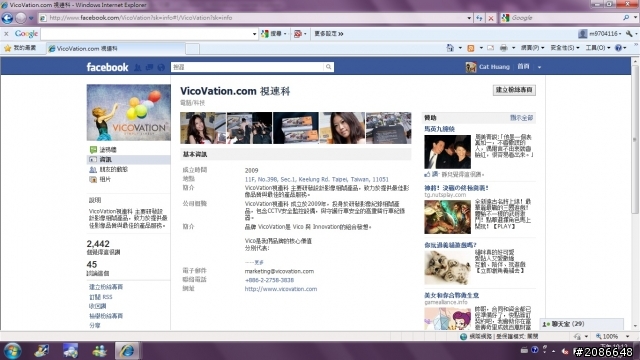Expand the address bar URL history dropdown

tap(469, 18)
